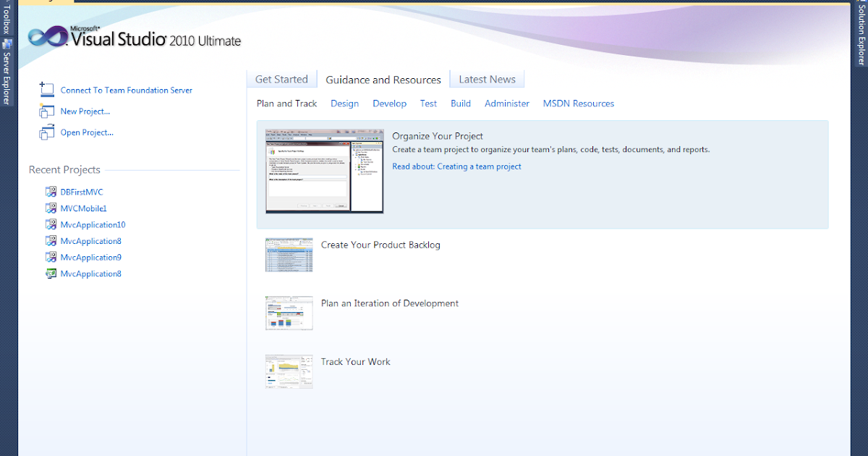Expand the Server Explorer sidebar panel
The height and width of the screenshot is (456, 868).
pos(5,65)
